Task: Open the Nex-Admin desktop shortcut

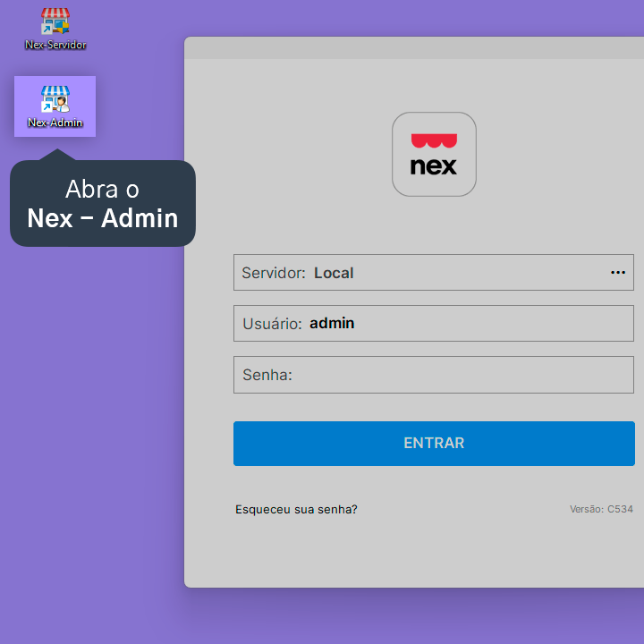Action: (x=55, y=106)
